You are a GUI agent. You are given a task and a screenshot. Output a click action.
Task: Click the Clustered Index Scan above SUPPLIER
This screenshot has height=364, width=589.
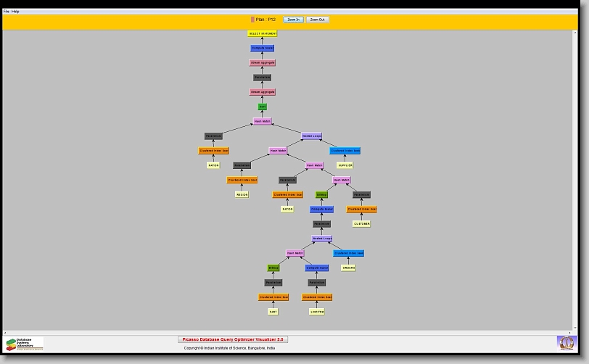click(345, 151)
